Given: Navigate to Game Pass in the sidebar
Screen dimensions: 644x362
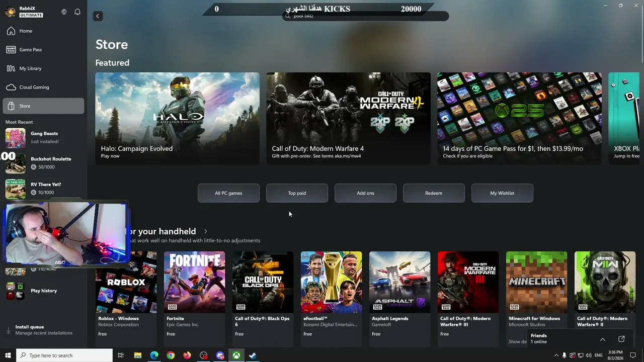Looking at the screenshot, I should coord(43,50).
